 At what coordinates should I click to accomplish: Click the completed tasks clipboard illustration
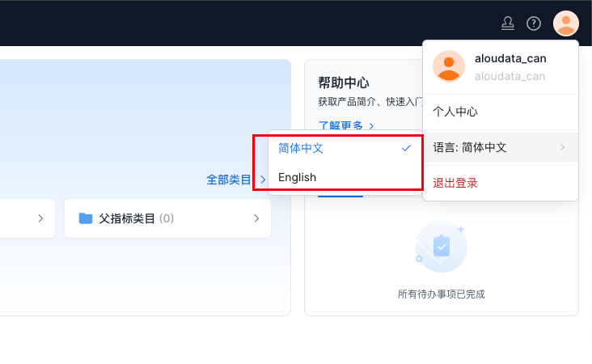tap(441, 248)
